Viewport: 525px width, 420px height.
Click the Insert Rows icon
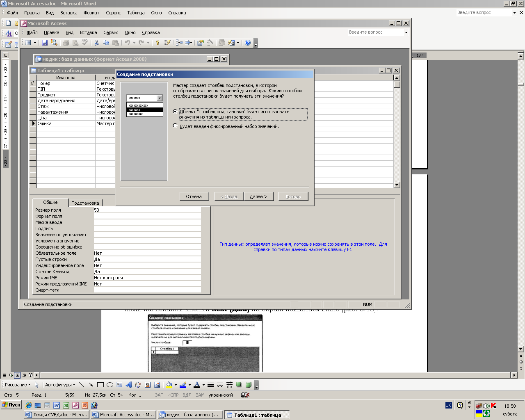[179, 43]
